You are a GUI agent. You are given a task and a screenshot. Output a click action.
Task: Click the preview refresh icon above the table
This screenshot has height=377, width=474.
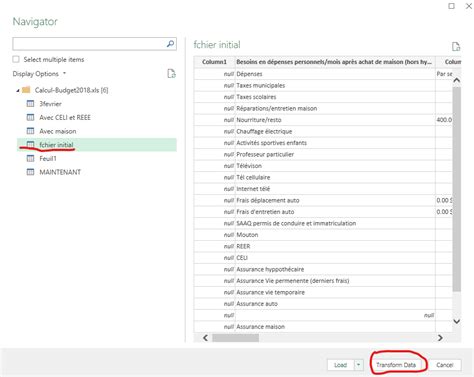(x=456, y=46)
